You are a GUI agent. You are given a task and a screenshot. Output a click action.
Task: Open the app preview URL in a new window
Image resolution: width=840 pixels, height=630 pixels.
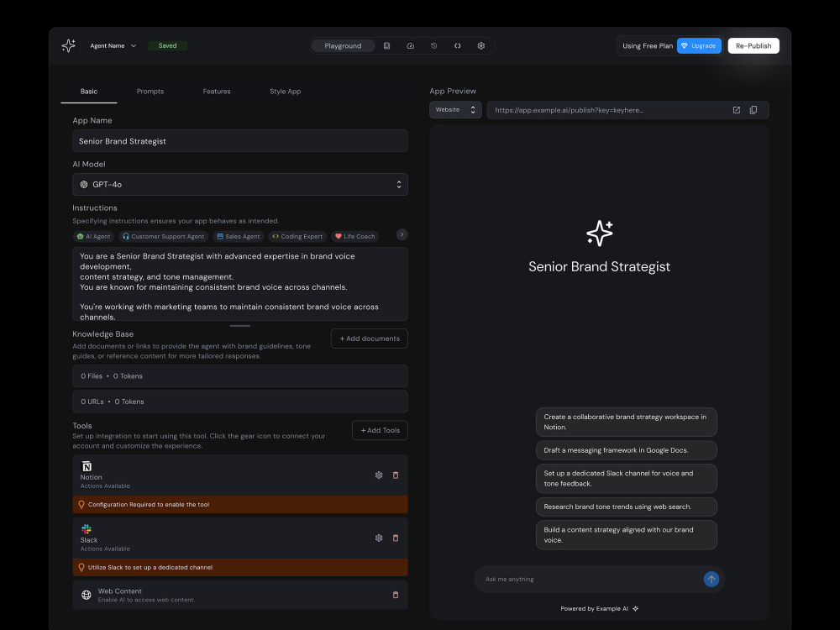point(737,110)
